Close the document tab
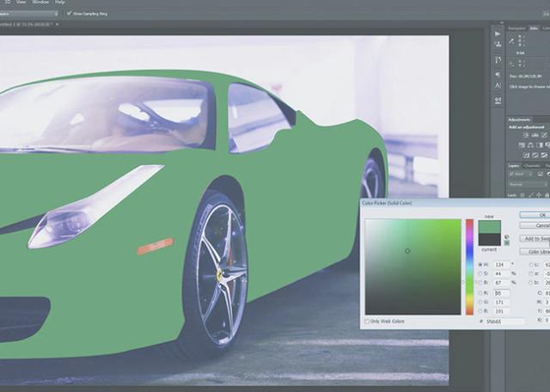This screenshot has width=550, height=392. coord(57,24)
